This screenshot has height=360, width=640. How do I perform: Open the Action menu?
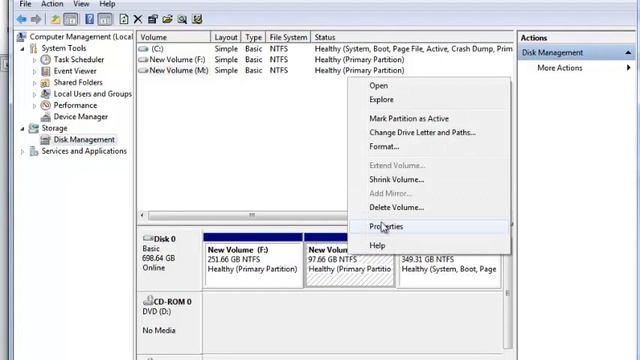(x=52, y=4)
